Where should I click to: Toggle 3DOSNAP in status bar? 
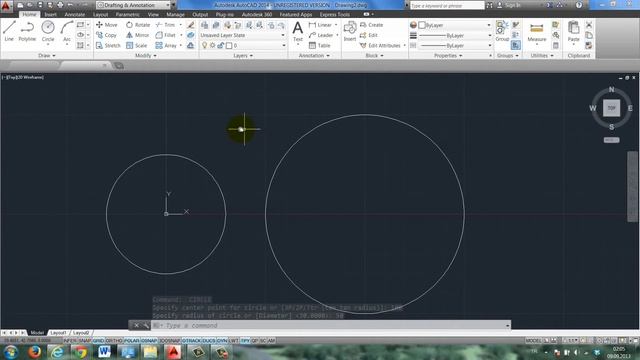[x=169, y=340]
